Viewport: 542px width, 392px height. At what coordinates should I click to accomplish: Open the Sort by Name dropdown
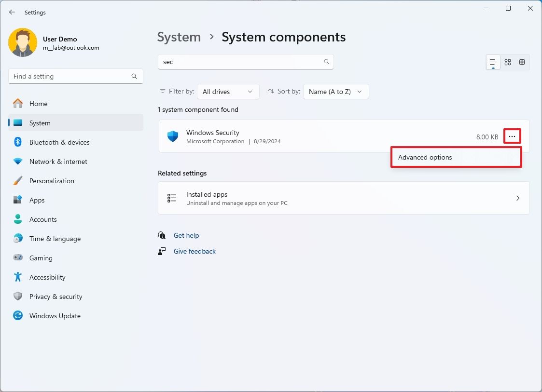click(335, 91)
